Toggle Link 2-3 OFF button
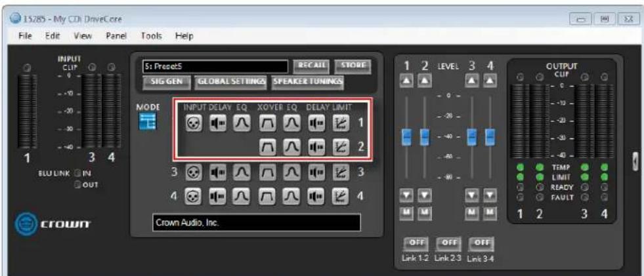644x276 pixels. [449, 244]
